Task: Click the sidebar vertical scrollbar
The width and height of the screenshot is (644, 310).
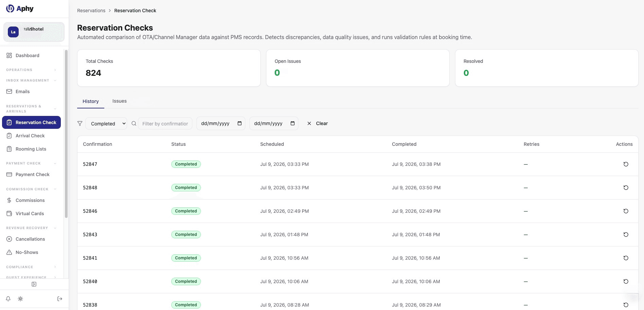Action: [66, 134]
